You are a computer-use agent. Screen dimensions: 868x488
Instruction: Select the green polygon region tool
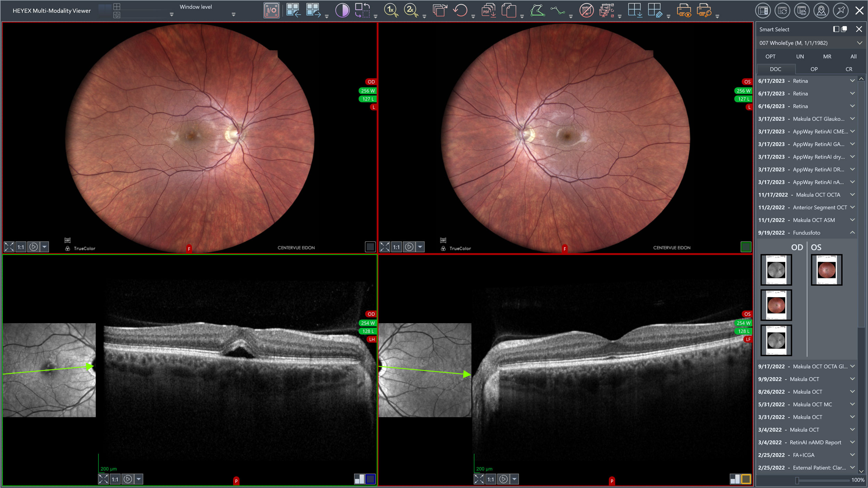click(537, 10)
